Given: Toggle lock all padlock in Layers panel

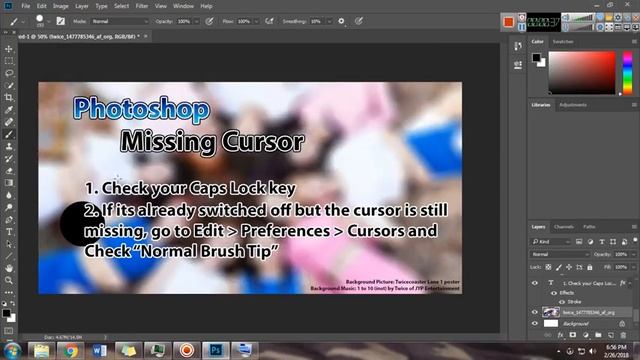Looking at the screenshot, I should point(590,267).
